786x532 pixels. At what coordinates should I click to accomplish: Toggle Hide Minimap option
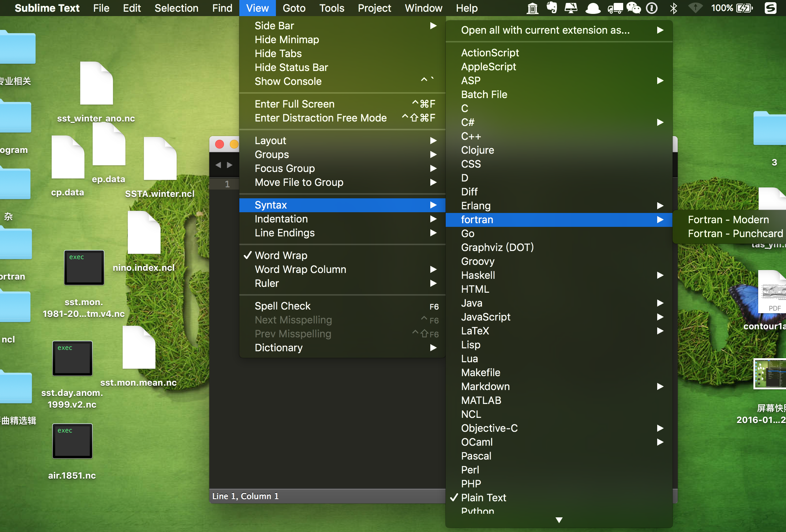coord(287,40)
